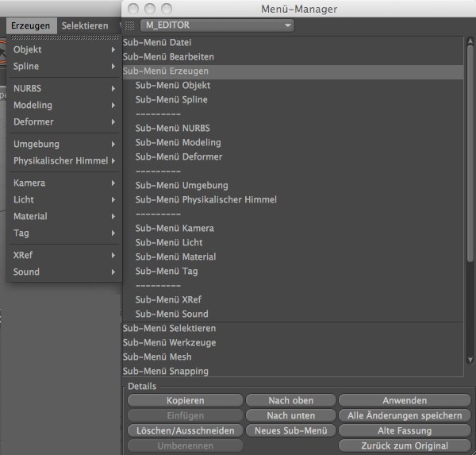This screenshot has width=476, height=455.
Task: Click the menu list vertical scrollbar
Action: point(470,159)
